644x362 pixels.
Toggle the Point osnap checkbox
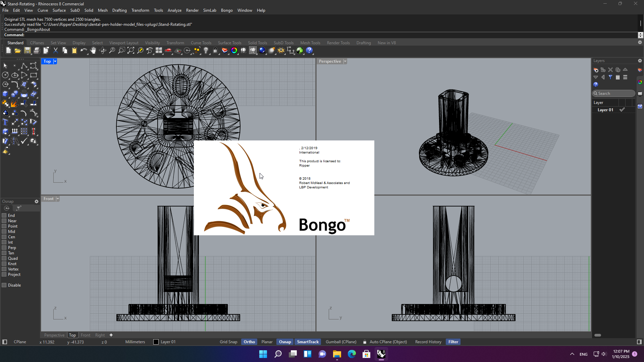[x=4, y=226]
